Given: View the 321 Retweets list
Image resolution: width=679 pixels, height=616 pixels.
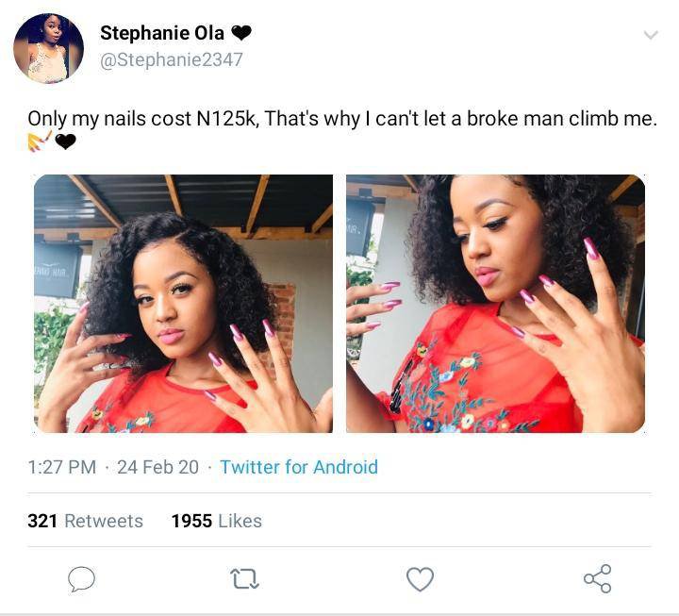Looking at the screenshot, I should point(85,521).
